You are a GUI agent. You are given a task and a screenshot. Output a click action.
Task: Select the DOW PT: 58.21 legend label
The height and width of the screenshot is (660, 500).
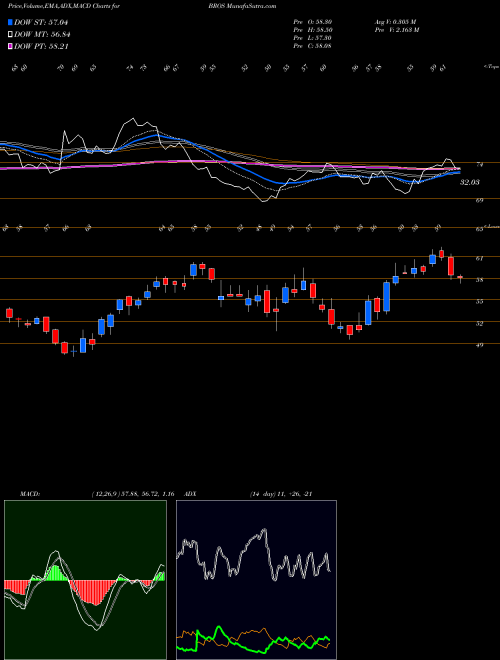click(41, 47)
